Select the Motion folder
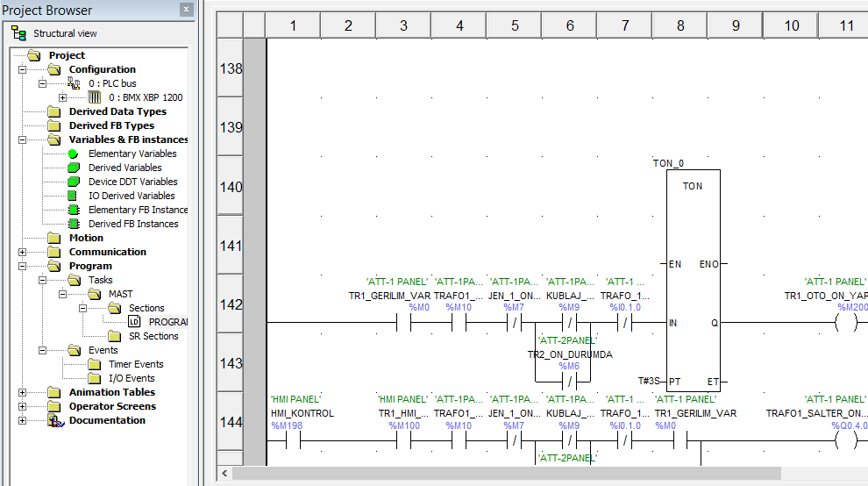Viewport: 868px width, 486px height. [x=86, y=238]
